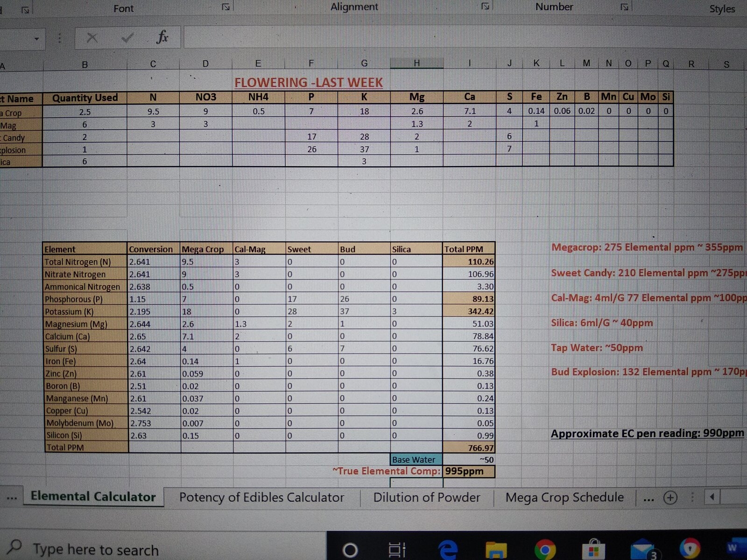Click the Bud Explosion 132 Elemental ppm note

pos(648,372)
